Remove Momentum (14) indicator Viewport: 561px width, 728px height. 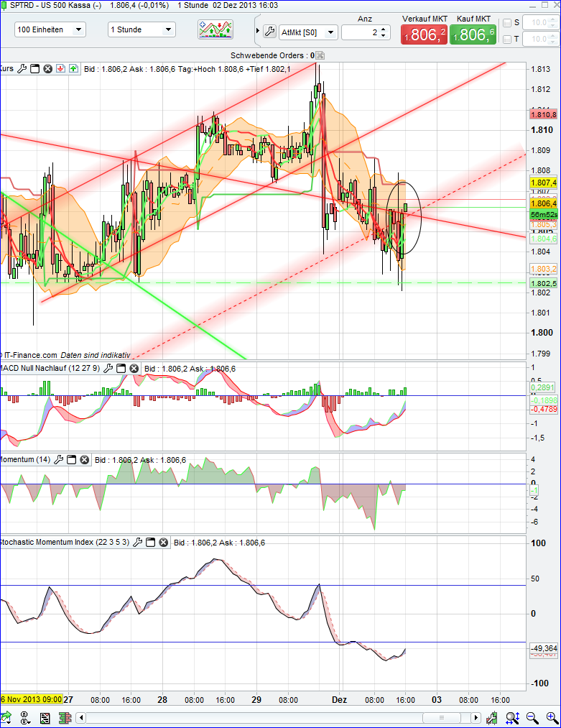point(85,460)
